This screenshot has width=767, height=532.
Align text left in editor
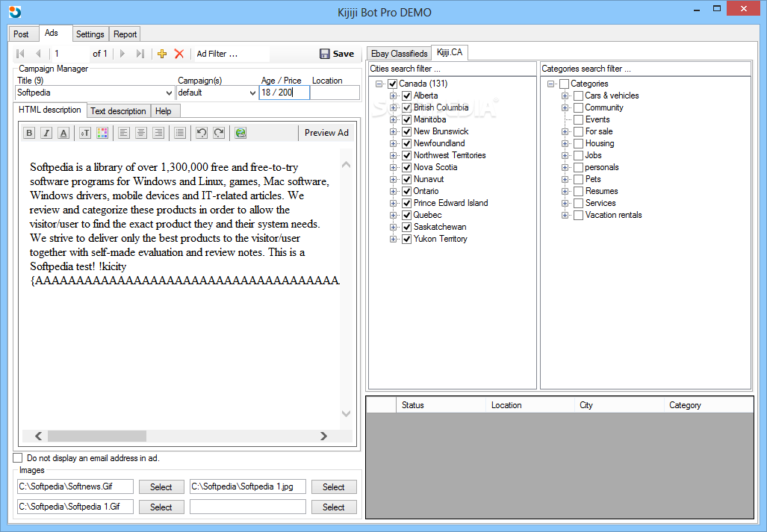tap(124, 133)
